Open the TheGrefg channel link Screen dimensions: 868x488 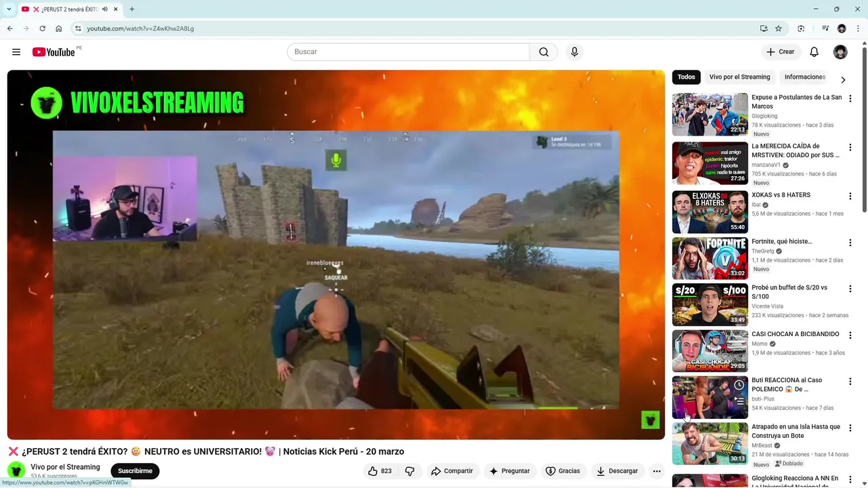point(763,251)
